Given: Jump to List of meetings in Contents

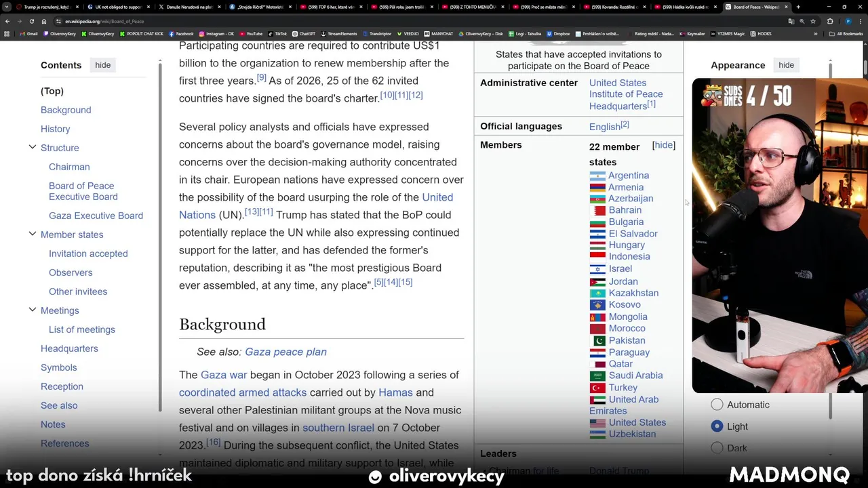Looking at the screenshot, I should pos(82,329).
